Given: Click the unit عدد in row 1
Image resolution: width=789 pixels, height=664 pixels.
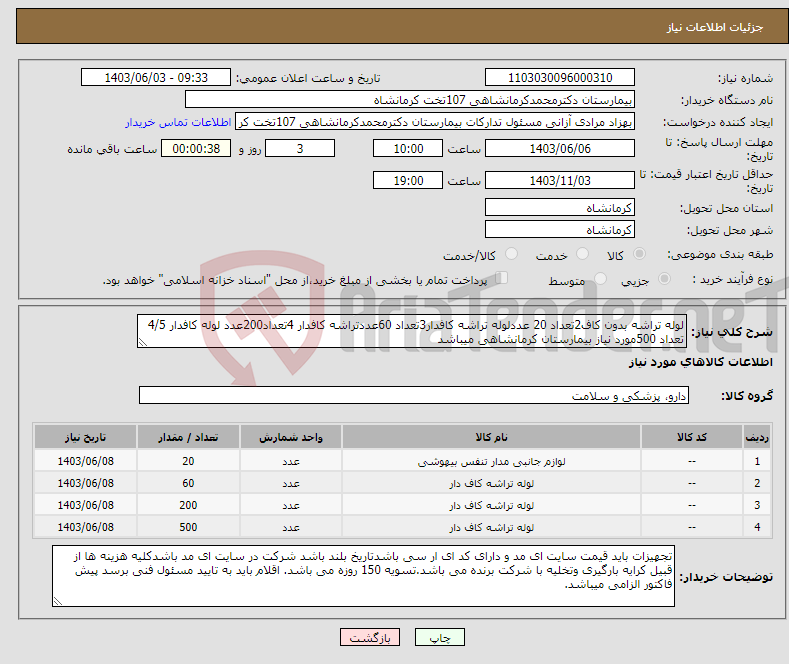Looking at the screenshot, I should (291, 461).
